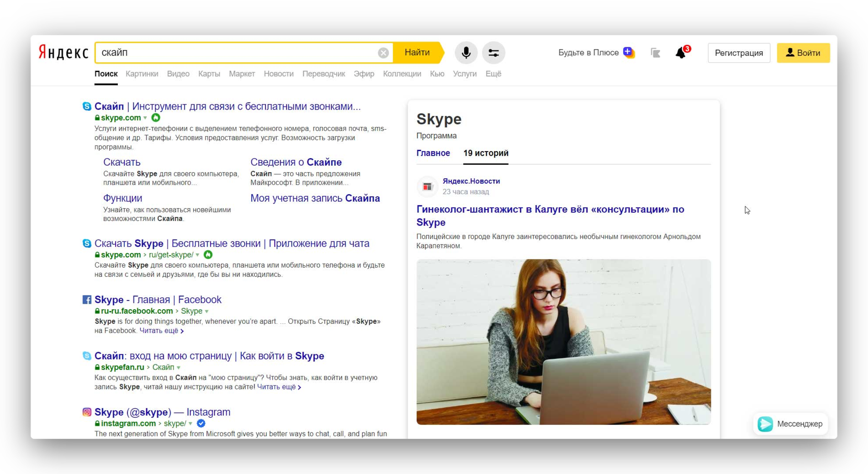
Task: Open the 'Скачать' sitelink
Action: click(x=122, y=162)
